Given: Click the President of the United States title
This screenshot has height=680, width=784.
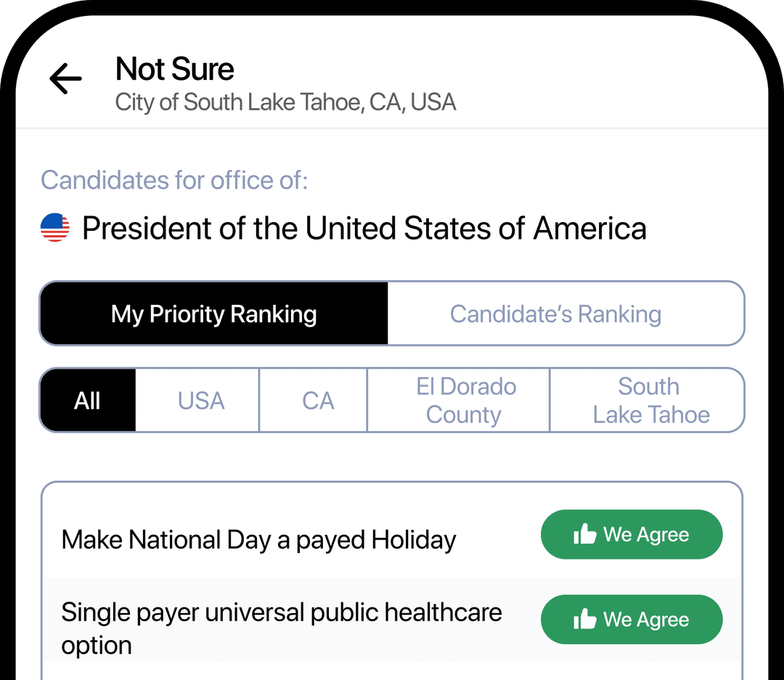Looking at the screenshot, I should [364, 228].
